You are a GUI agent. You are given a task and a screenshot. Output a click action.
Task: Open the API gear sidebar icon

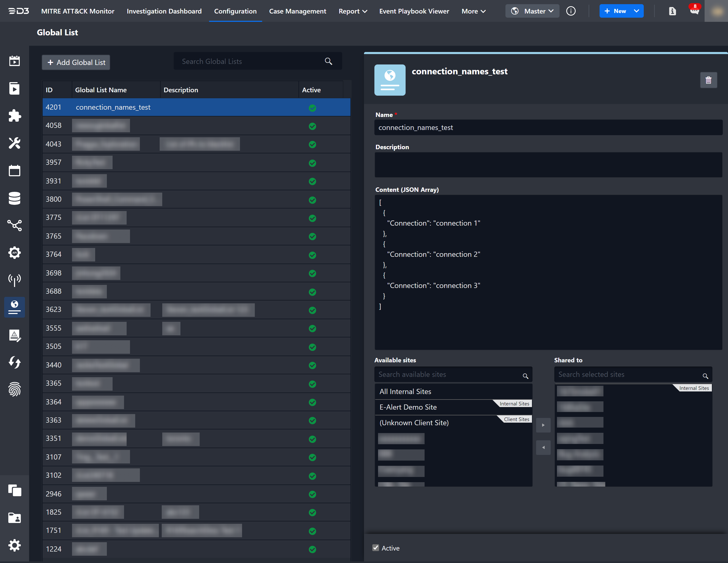(14, 253)
